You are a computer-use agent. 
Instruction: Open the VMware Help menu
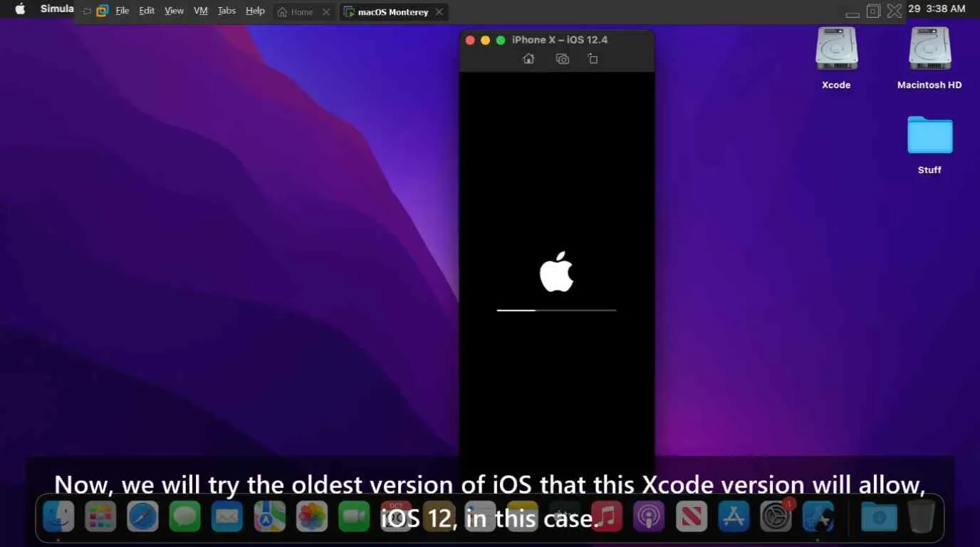tap(255, 11)
